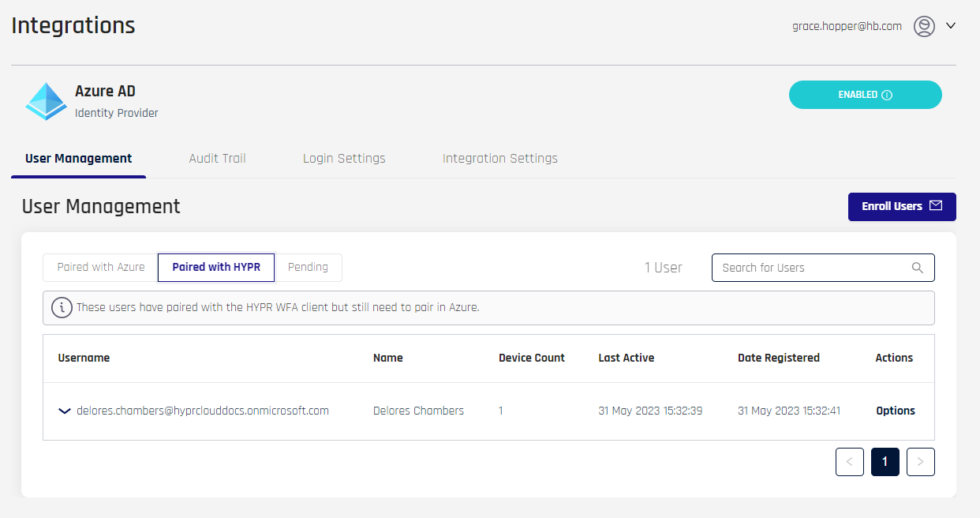Click the info circle in HYPR notice

pos(62,308)
